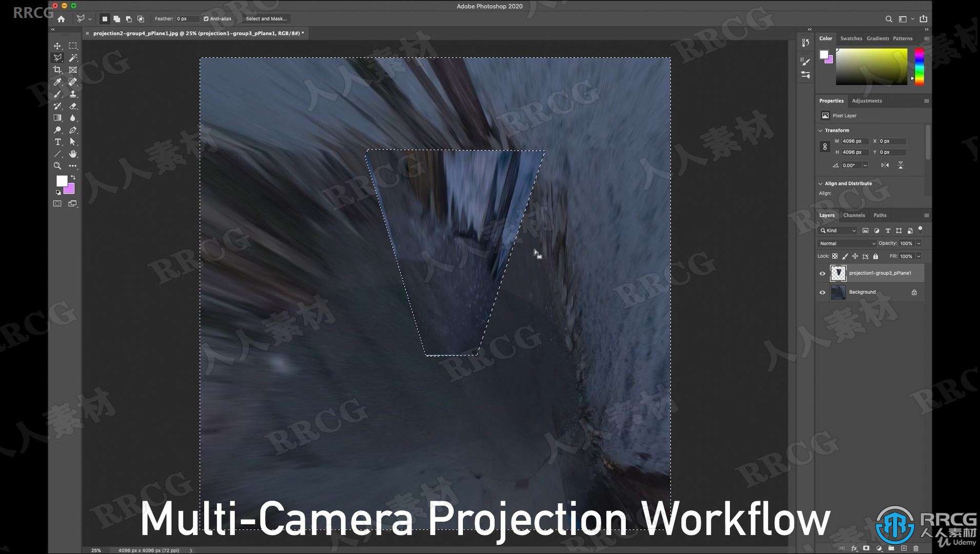This screenshot has height=554, width=980.
Task: Switch to the Paths tab
Action: [x=880, y=215]
